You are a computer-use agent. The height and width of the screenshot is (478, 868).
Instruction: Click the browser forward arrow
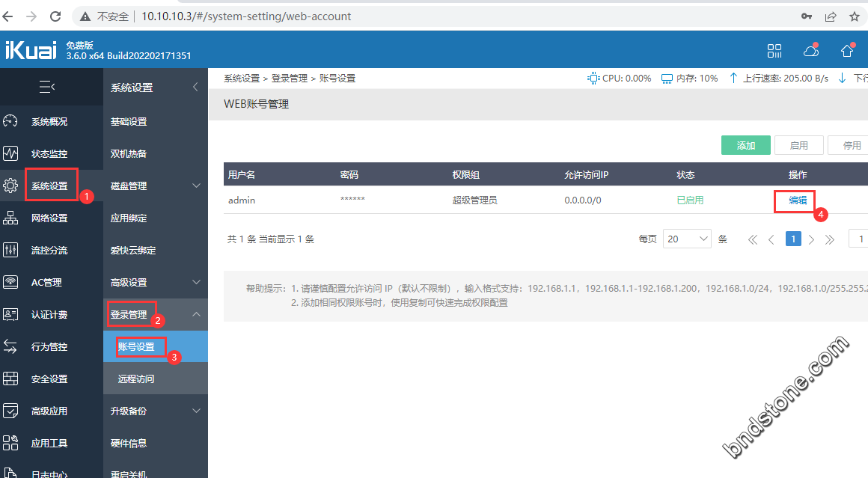click(x=31, y=16)
